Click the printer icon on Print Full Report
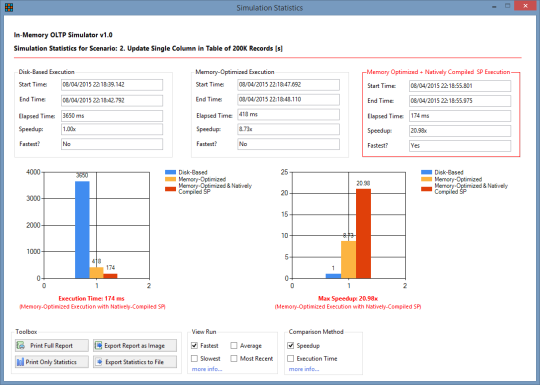Image resolution: width=540 pixels, height=385 pixels. click(21, 345)
